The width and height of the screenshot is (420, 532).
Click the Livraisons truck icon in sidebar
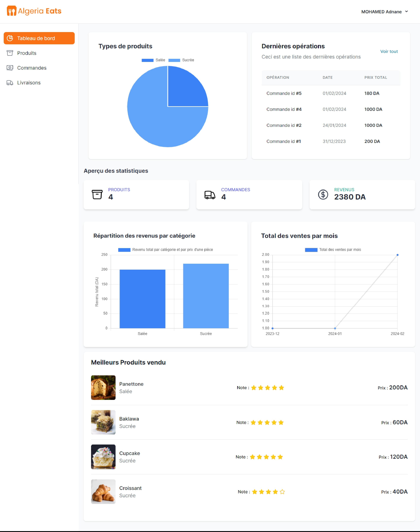click(x=10, y=83)
